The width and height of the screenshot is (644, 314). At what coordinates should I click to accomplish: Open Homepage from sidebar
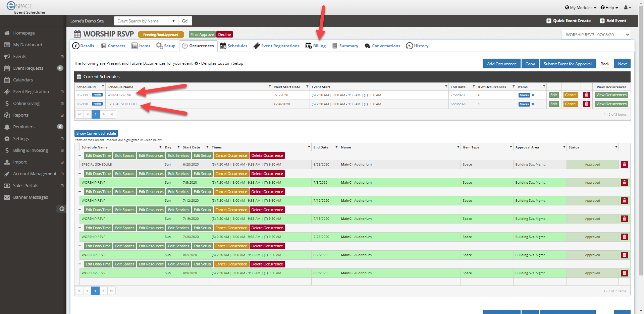tap(24, 33)
